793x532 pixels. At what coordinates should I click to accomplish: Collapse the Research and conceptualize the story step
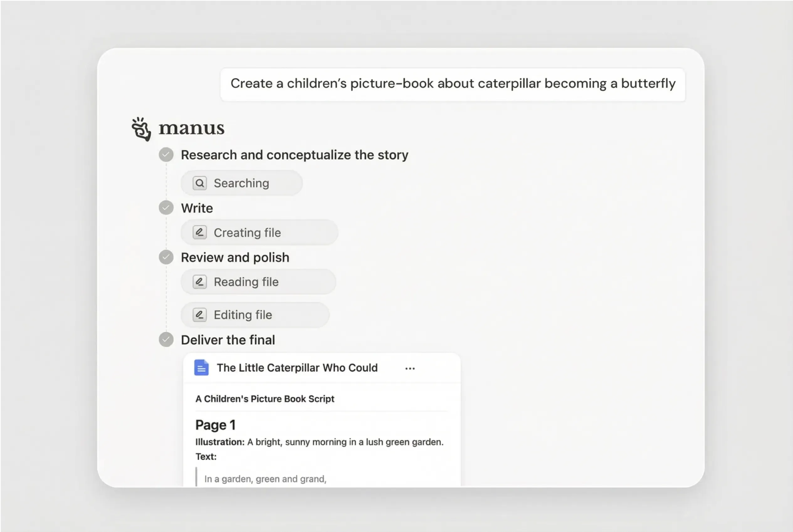(294, 155)
